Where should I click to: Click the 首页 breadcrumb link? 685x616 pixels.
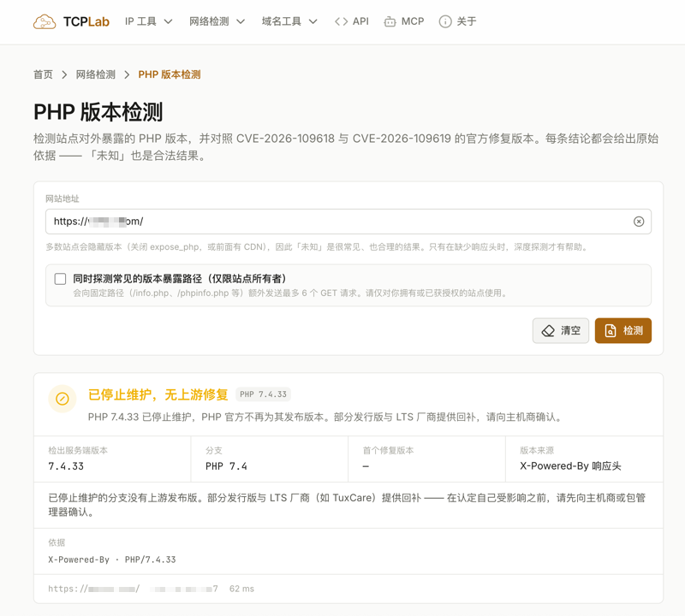[43, 74]
